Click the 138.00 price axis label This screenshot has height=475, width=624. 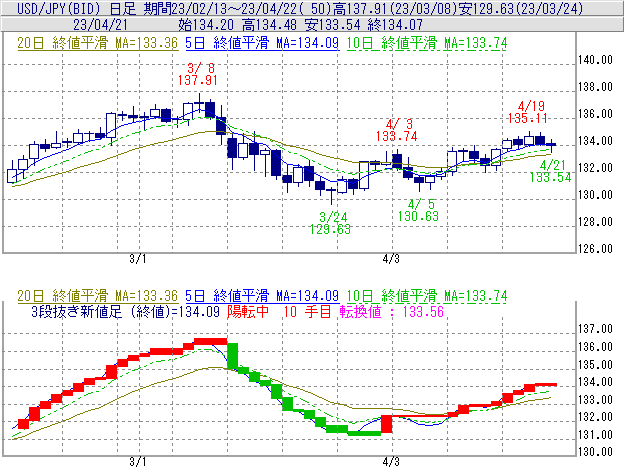(x=595, y=87)
